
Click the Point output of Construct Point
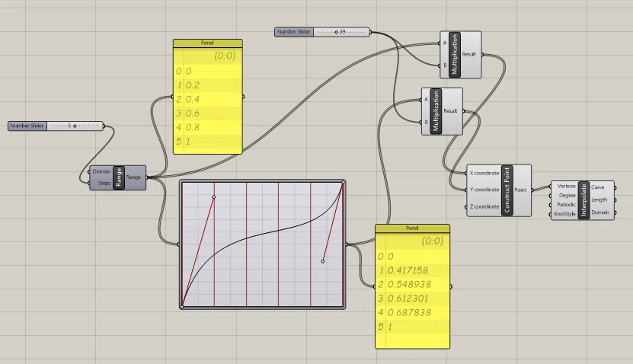pos(520,190)
